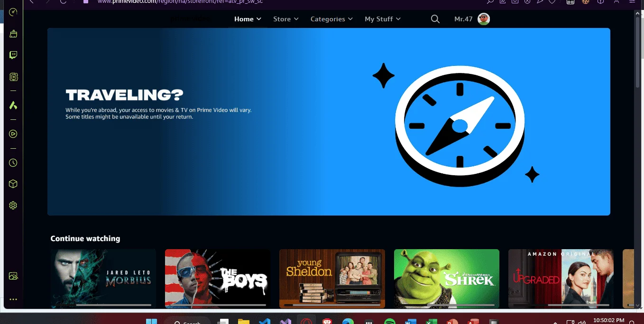Click the Prime Video search magnifier
This screenshot has height=324, width=644.
(435, 19)
